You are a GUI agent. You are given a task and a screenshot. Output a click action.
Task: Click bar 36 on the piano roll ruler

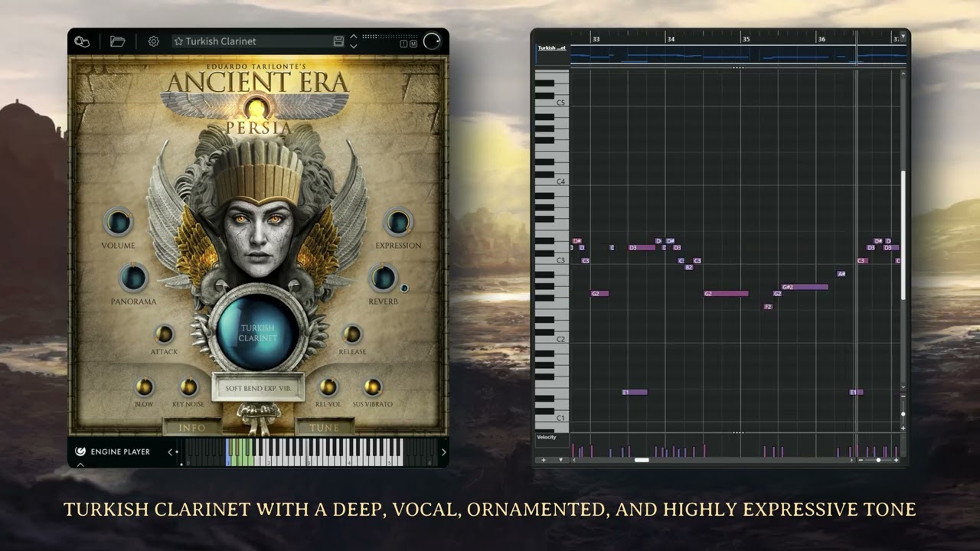tap(822, 39)
